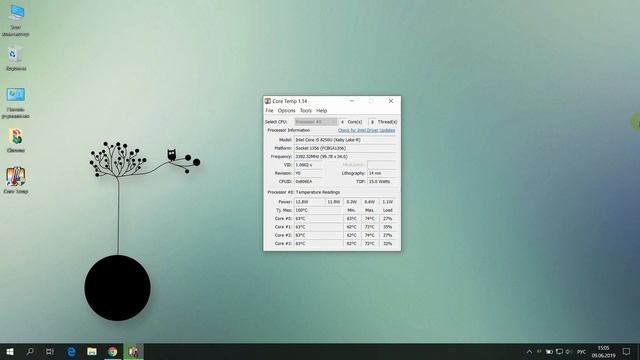Click the Core #3 temperature reading

[318, 244]
